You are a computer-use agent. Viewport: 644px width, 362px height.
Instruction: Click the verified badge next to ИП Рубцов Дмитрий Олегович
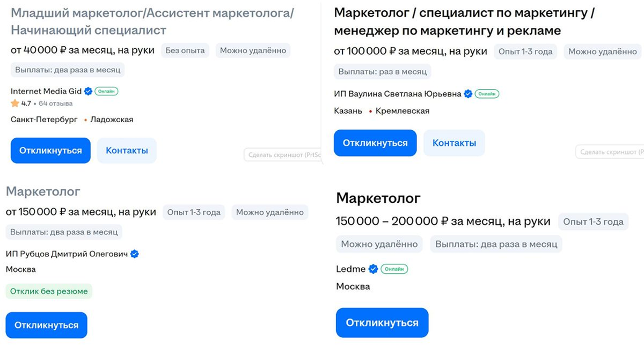point(134,254)
